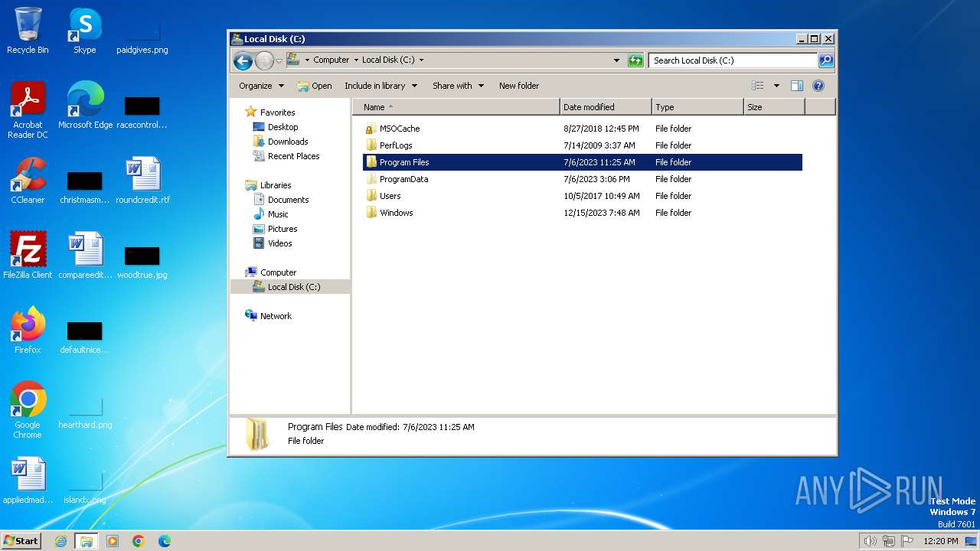Image resolution: width=980 pixels, height=551 pixels.
Task: Click the Windows Explorer taskbar button
Action: point(86,541)
